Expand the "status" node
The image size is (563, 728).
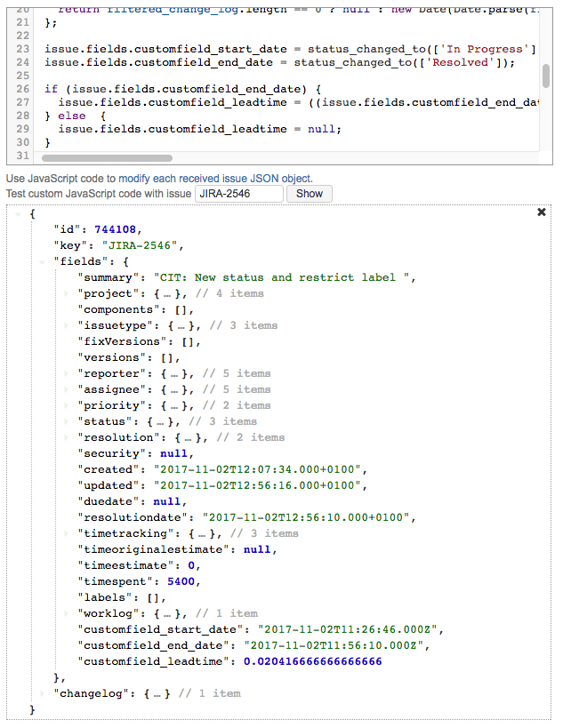(68, 421)
